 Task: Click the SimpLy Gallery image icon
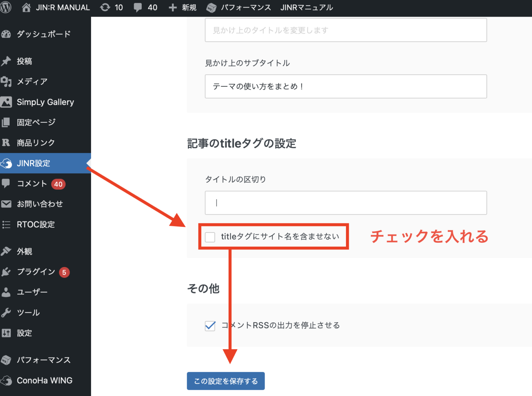pyautogui.click(x=6, y=102)
